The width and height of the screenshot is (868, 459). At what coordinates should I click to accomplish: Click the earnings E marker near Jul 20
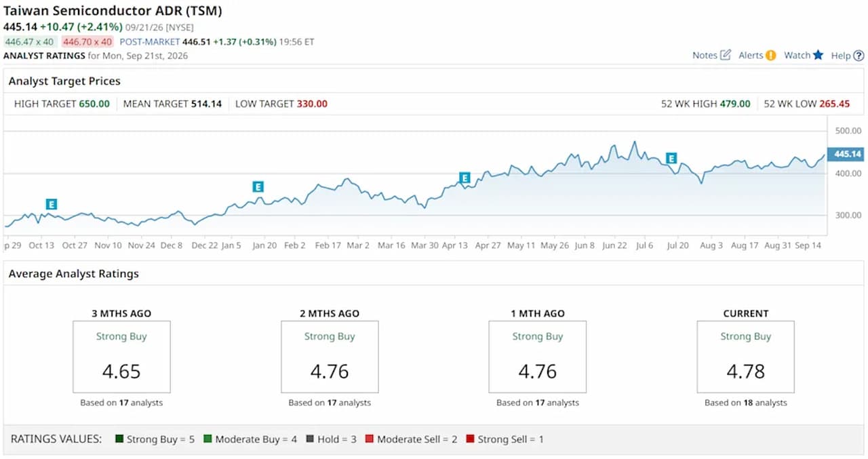pyautogui.click(x=671, y=158)
